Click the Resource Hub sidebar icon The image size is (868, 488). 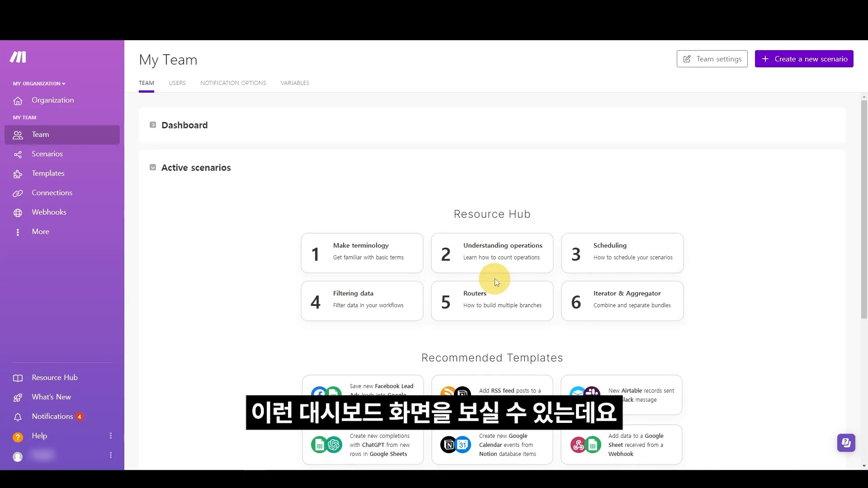pos(17,377)
